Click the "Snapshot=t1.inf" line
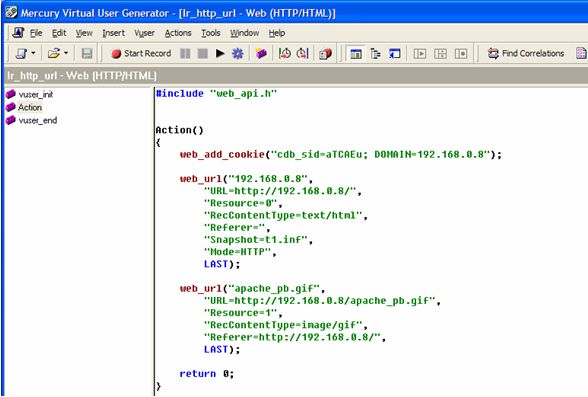 (x=258, y=240)
